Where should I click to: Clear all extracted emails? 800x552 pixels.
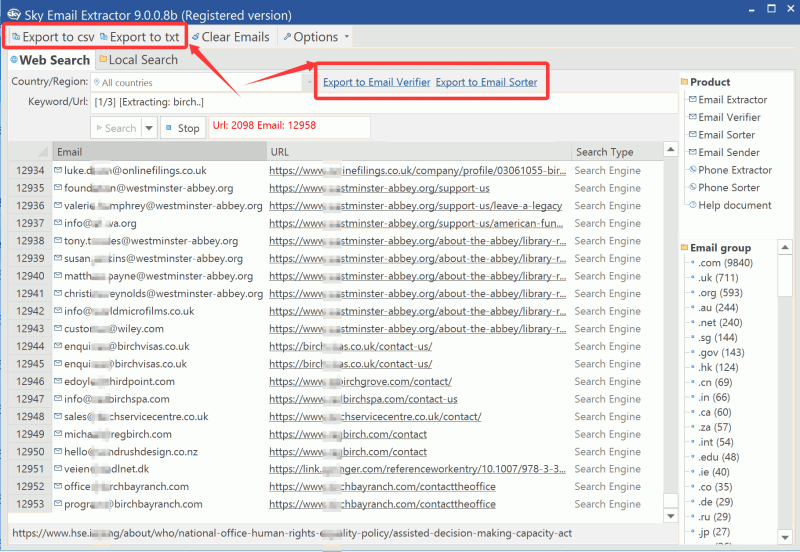point(231,37)
